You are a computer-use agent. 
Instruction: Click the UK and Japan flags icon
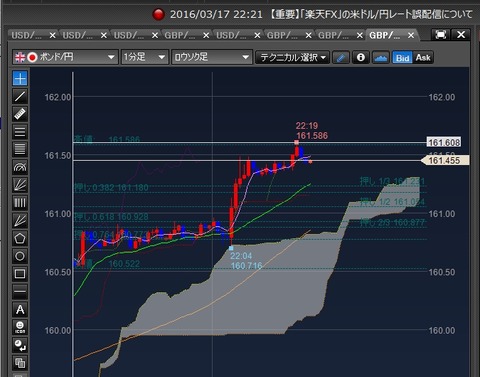click(x=26, y=57)
